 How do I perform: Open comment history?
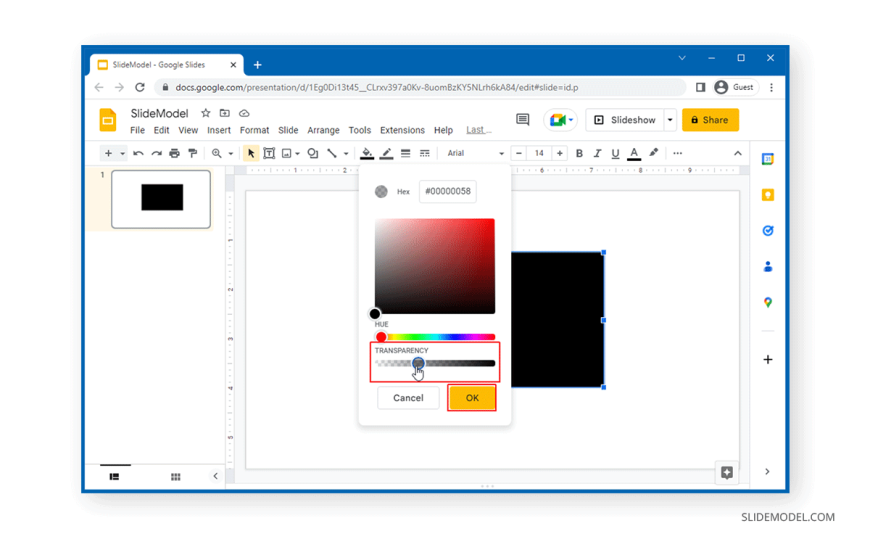[523, 120]
